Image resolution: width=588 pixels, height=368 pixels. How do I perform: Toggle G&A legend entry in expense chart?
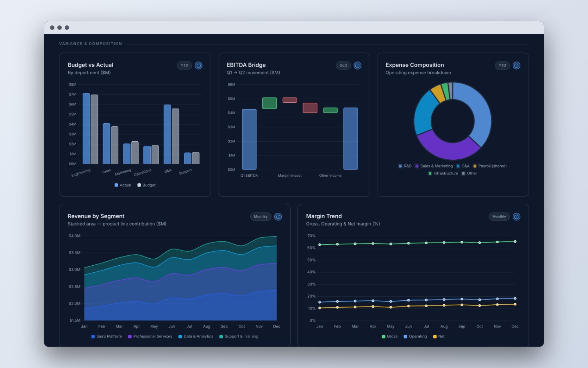tap(463, 166)
